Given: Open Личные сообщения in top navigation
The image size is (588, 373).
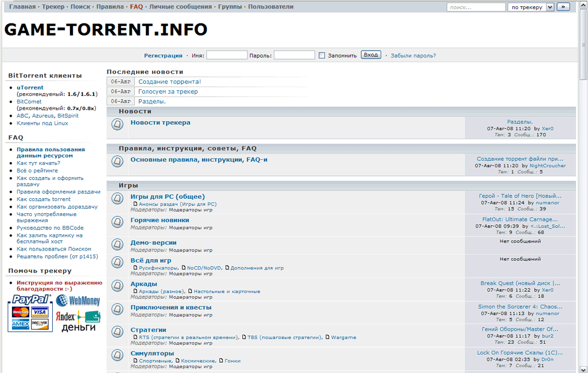Looking at the screenshot, I should [180, 7].
